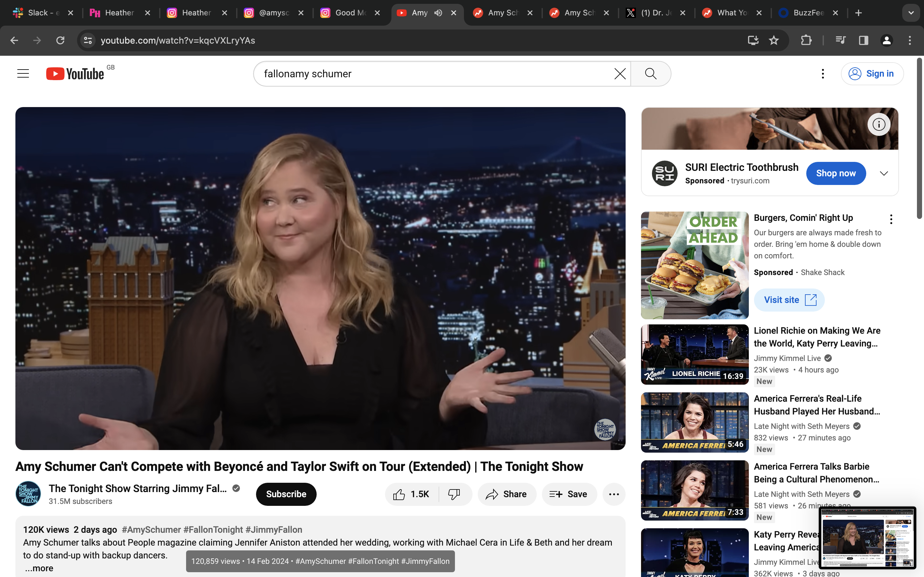
Task: Click Visit site on the Shake Shack ad
Action: click(x=789, y=300)
